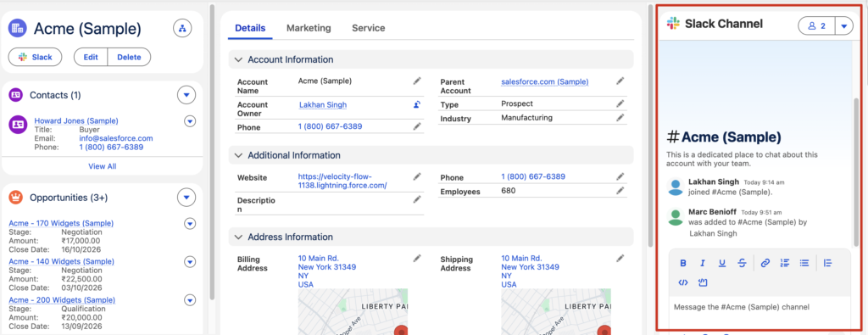Click the Slack button under Acme (Sample)

(36, 57)
